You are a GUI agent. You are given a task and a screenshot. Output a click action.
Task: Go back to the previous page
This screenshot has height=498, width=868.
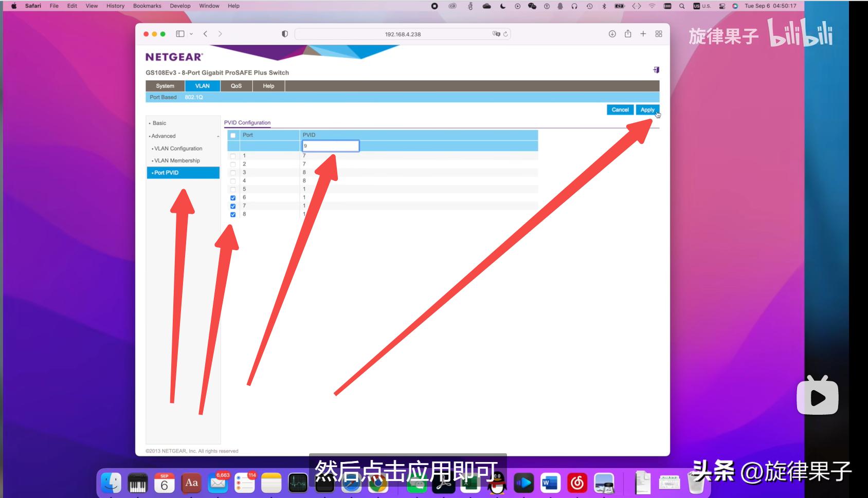click(205, 34)
